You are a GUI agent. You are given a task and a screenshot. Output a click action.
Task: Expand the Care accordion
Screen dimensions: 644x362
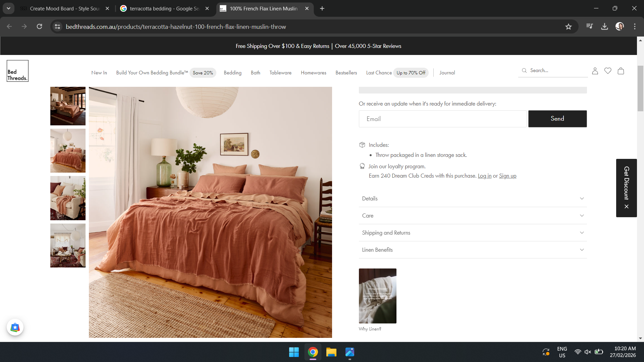point(473,216)
